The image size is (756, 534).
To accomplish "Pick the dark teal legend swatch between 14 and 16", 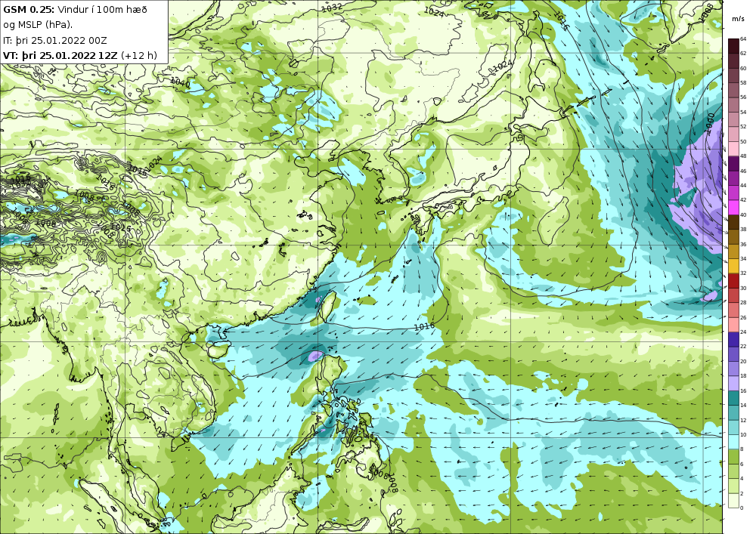I will (733, 398).
